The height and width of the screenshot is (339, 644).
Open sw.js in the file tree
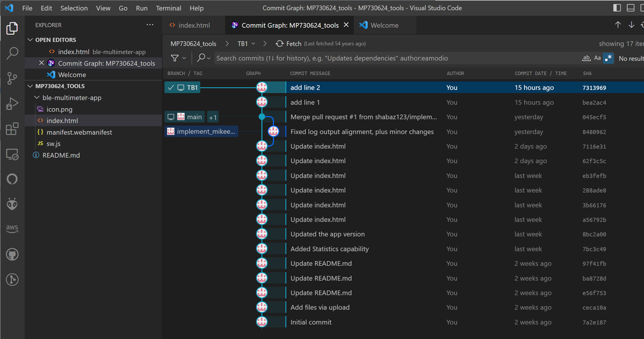pyautogui.click(x=53, y=143)
